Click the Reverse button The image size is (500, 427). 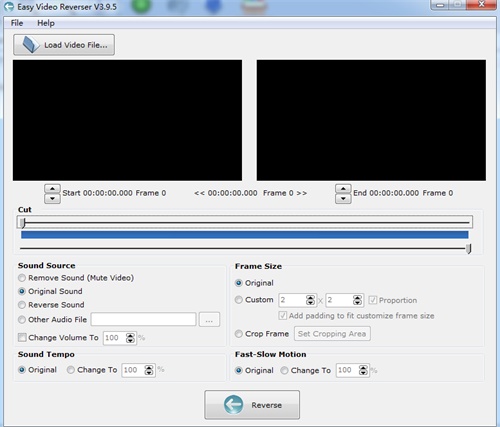[x=252, y=405]
